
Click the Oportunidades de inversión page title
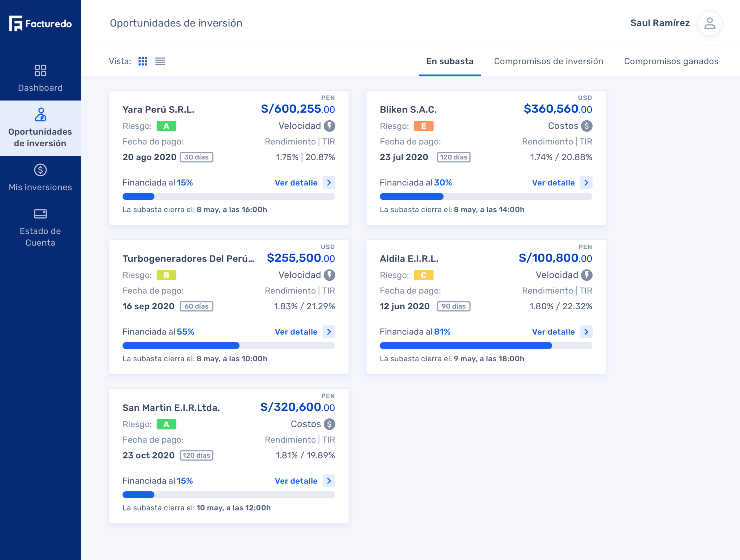(176, 23)
